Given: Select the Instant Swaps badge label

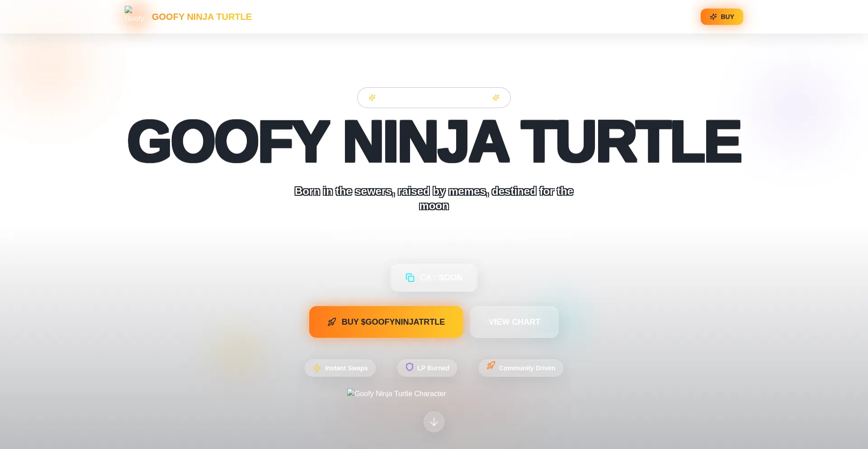Looking at the screenshot, I should coord(346,368).
